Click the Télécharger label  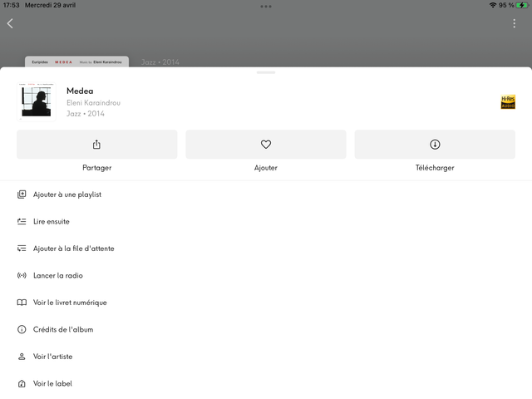[x=435, y=168]
